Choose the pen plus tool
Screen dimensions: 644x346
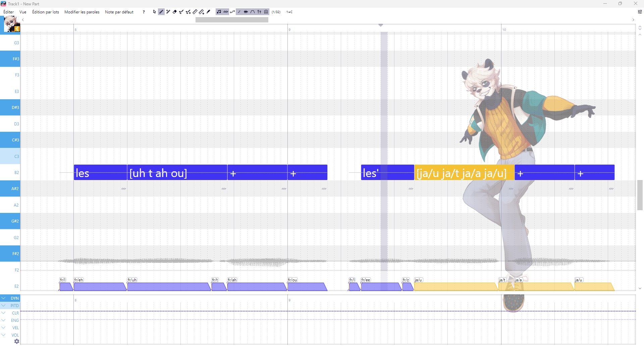[x=168, y=12]
